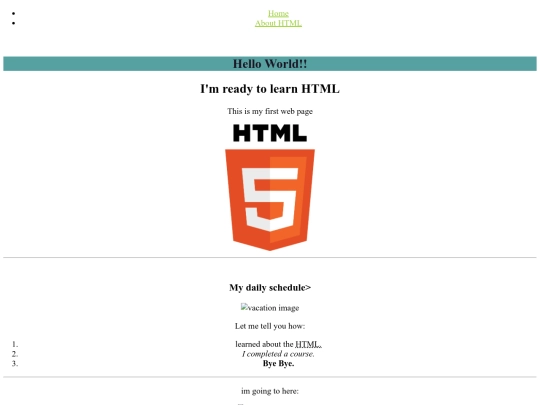This screenshot has height=405, width=540.
Task: Click the 'My daily schedule>' heading
Action: pyautogui.click(x=270, y=288)
